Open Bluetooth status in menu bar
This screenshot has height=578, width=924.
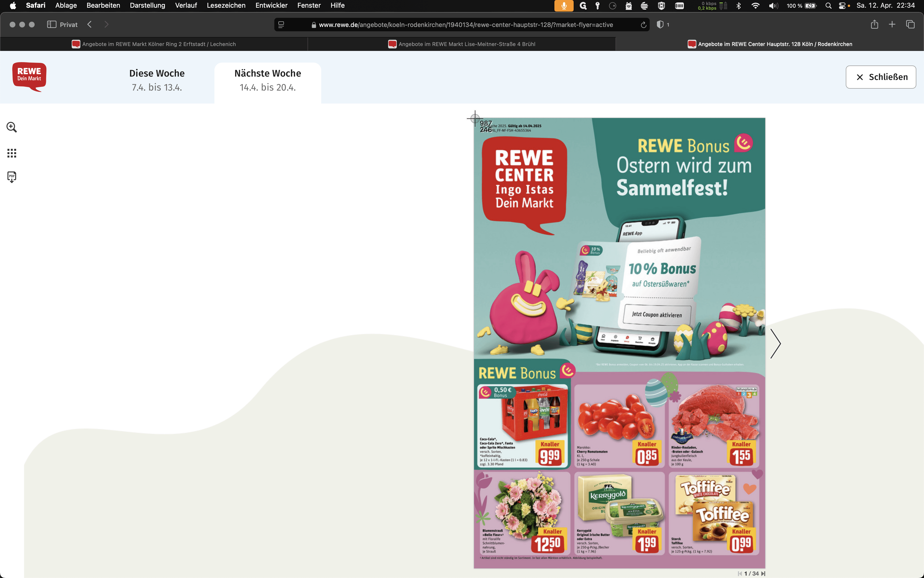point(738,5)
